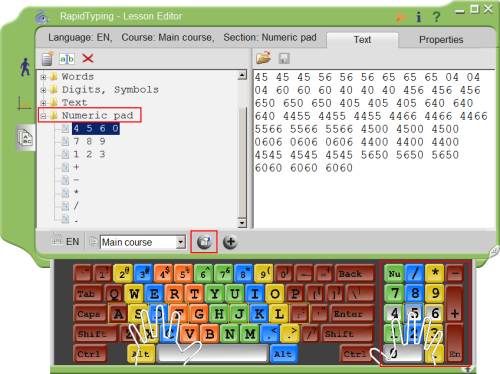Click the rename 'ab' toolbar icon
The height and width of the screenshot is (374, 500).
(x=67, y=59)
